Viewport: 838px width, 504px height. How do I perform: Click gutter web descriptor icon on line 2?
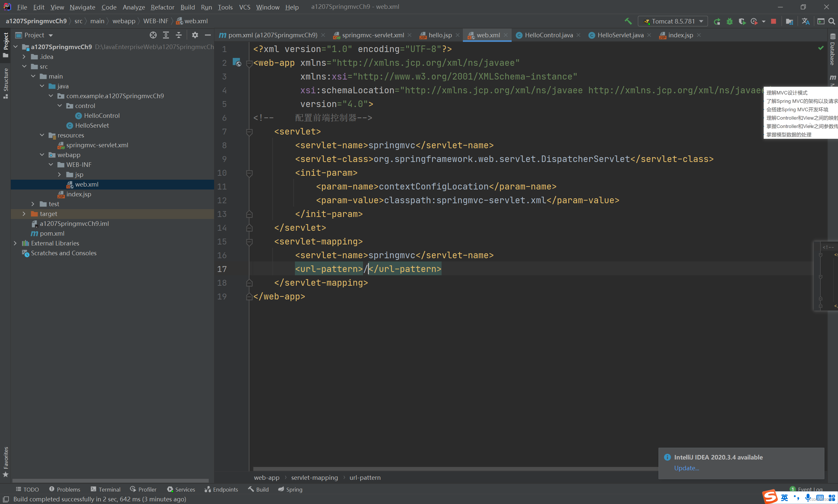tap(237, 62)
